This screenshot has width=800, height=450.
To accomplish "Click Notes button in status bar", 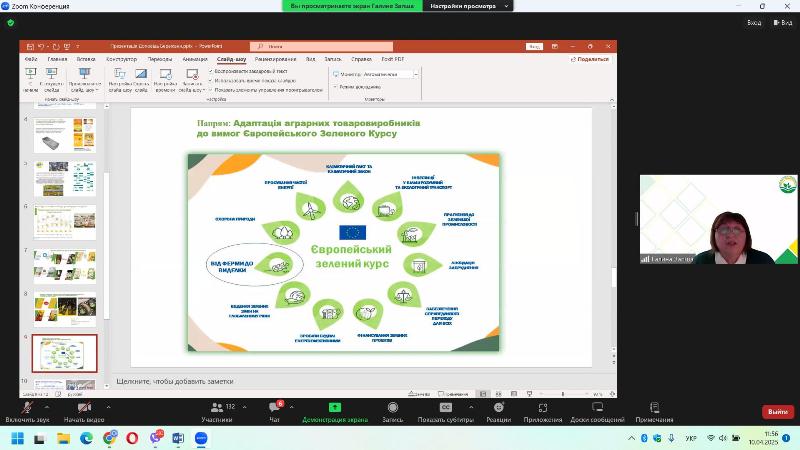I will (x=419, y=394).
